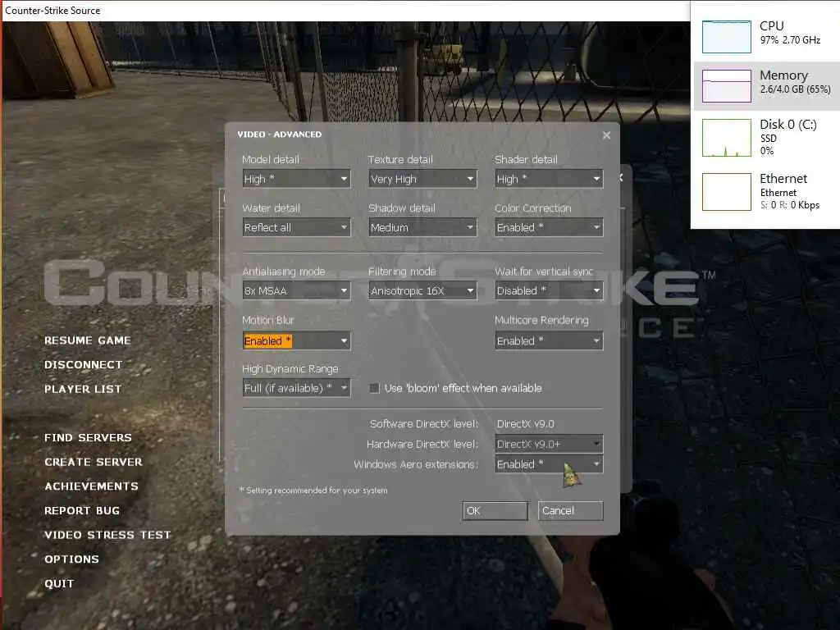Click the CPU usage graph thumbnail
Screen dimensions: 840x630
click(727, 37)
